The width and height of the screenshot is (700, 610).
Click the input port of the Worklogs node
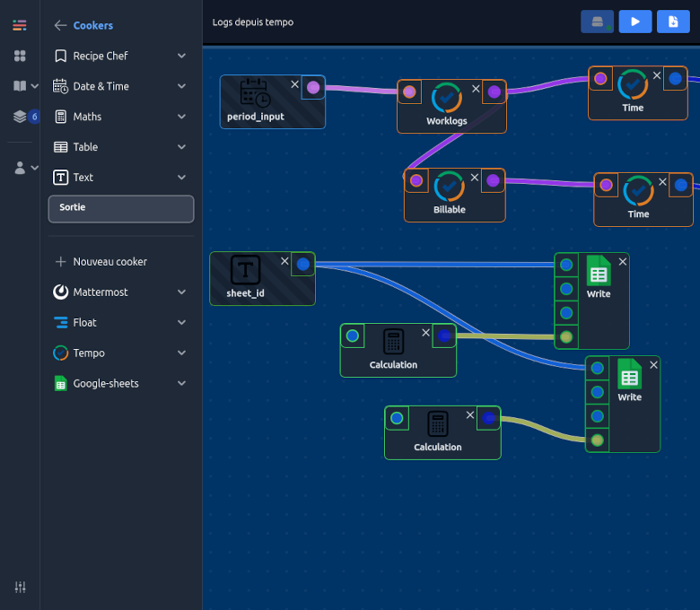click(409, 91)
